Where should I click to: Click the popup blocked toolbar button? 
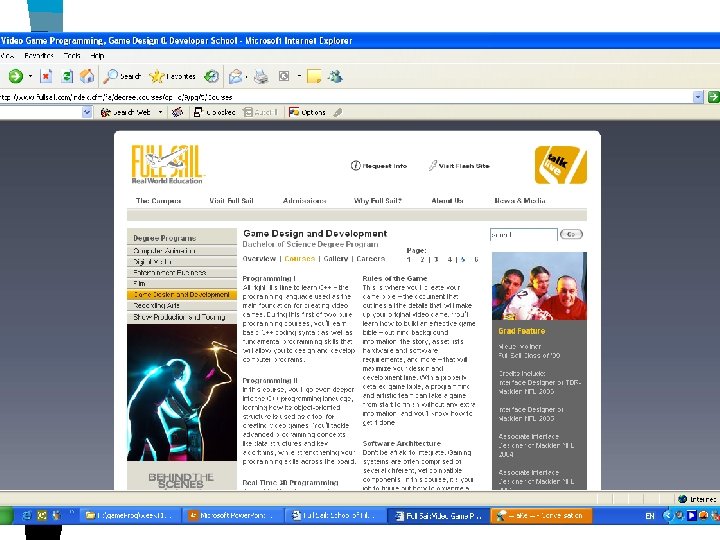[x=214, y=112]
